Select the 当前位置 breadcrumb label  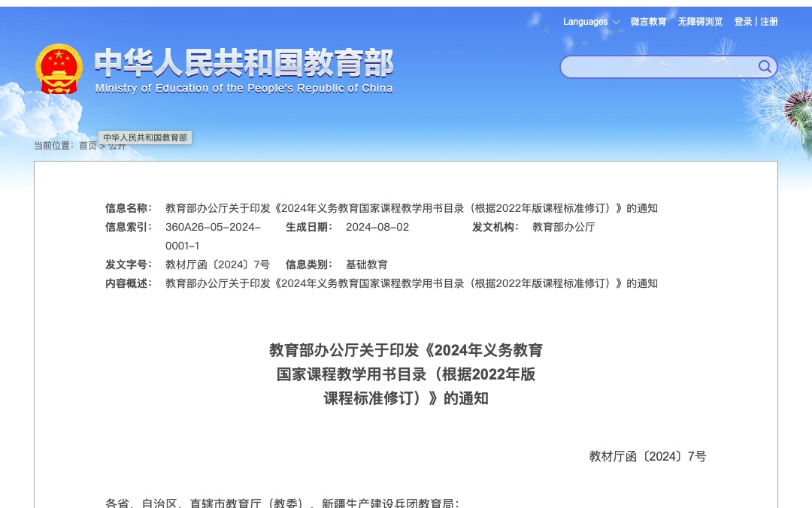54,146
